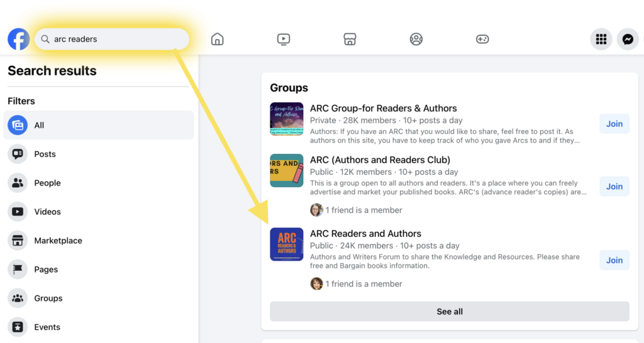Click 'Public · 24K members · 10+ posts a day'
This screenshot has height=343, width=644.
pyautogui.click(x=384, y=246)
